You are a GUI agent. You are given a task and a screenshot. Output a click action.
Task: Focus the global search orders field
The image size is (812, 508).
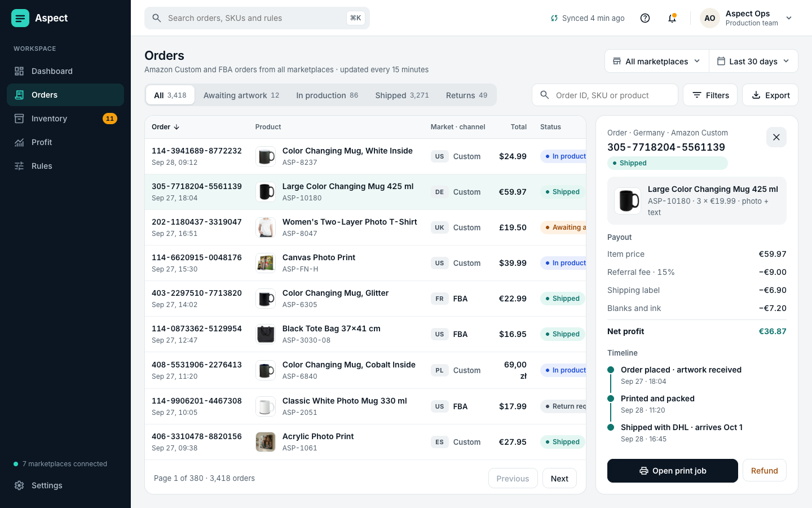[257, 18]
